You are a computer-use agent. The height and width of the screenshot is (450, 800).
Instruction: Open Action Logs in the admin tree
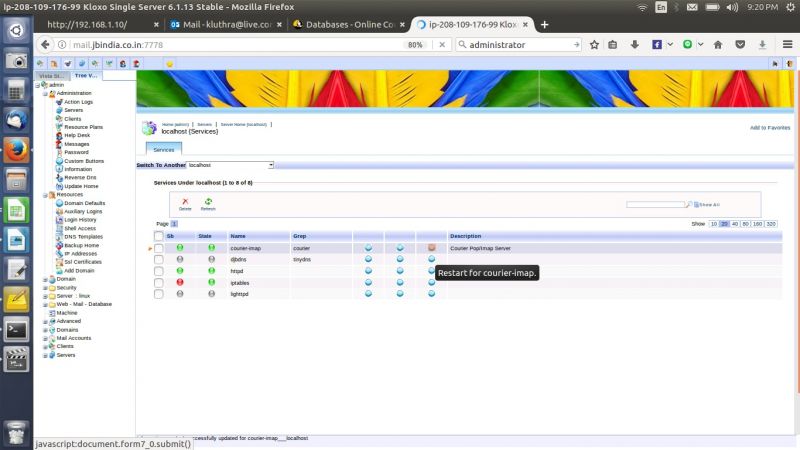(x=78, y=102)
